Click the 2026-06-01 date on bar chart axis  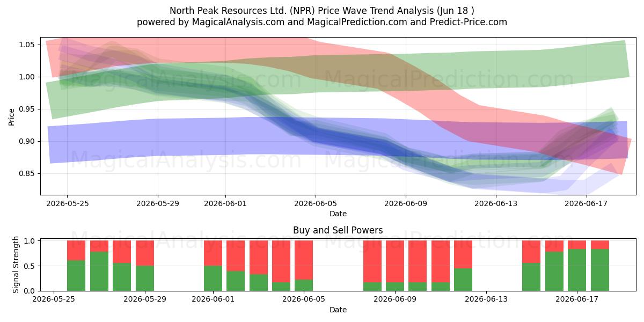213,299
